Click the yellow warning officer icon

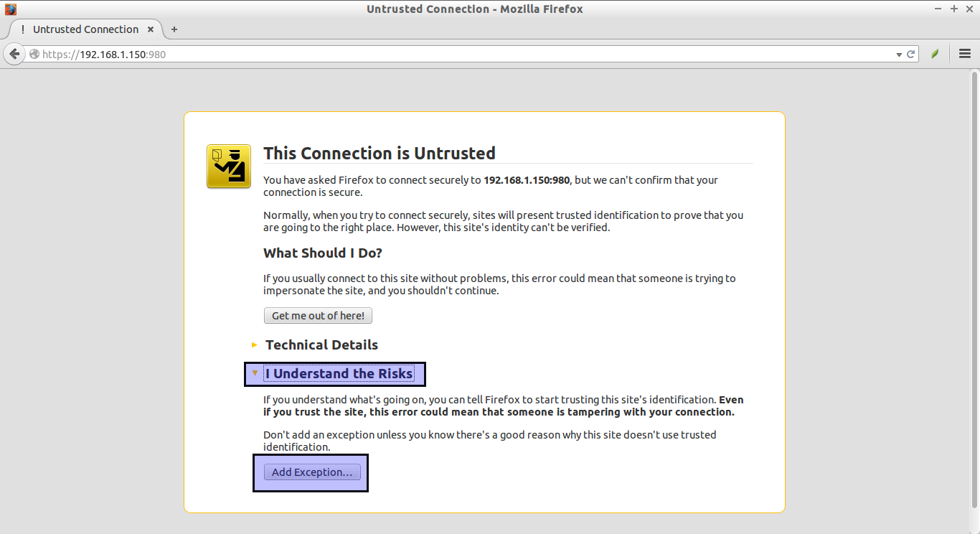coord(229,167)
